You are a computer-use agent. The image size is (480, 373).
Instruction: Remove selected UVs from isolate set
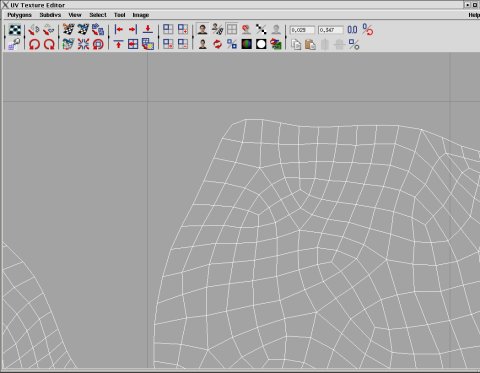[x=183, y=44]
